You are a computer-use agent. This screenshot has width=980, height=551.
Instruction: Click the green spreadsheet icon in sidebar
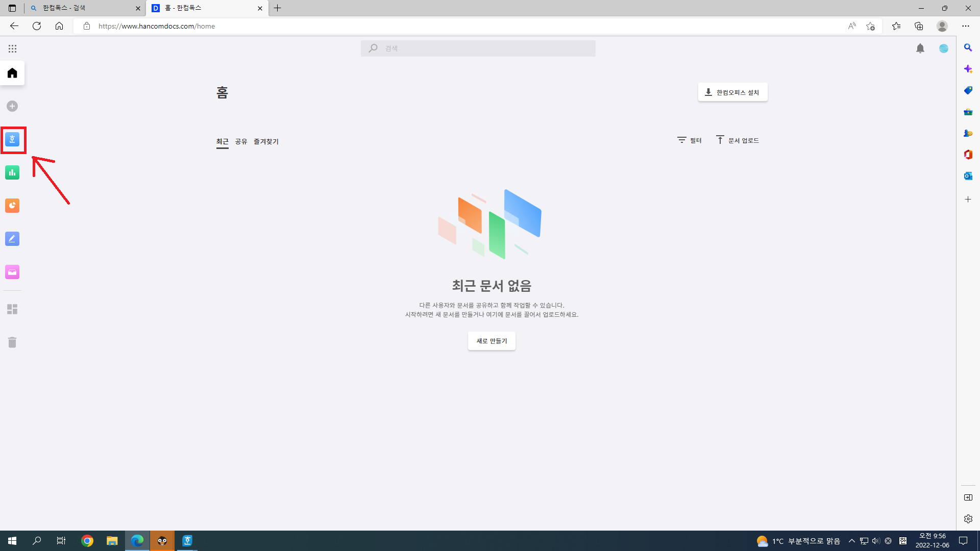coord(12,172)
